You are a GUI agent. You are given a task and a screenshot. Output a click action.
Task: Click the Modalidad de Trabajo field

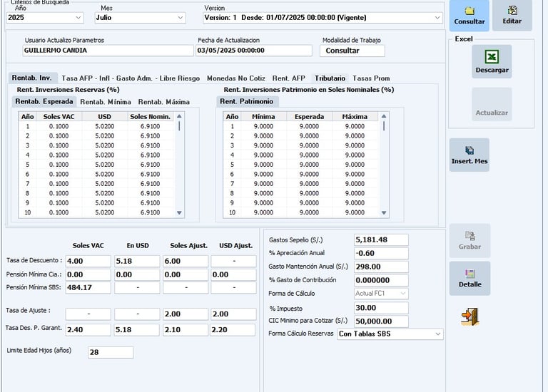tap(352, 51)
